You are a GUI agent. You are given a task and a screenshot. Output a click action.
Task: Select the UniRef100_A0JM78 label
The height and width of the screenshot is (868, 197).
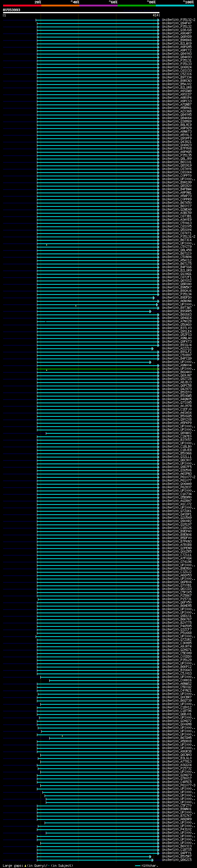coord(177,406)
